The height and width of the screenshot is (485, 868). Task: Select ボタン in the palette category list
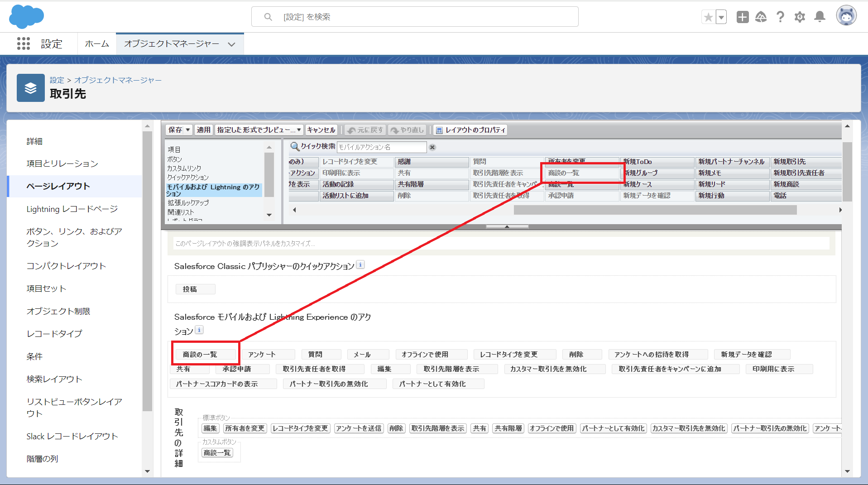pyautogui.click(x=174, y=159)
